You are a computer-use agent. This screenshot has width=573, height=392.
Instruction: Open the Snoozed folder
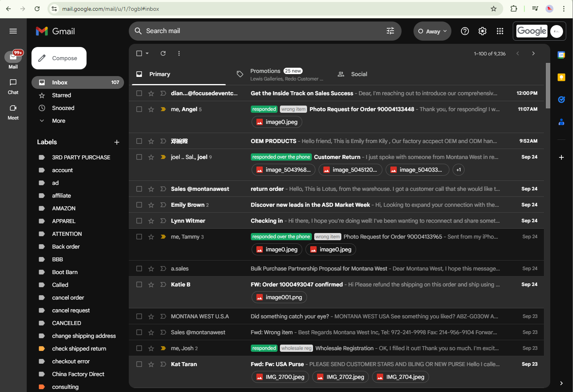(x=78, y=108)
